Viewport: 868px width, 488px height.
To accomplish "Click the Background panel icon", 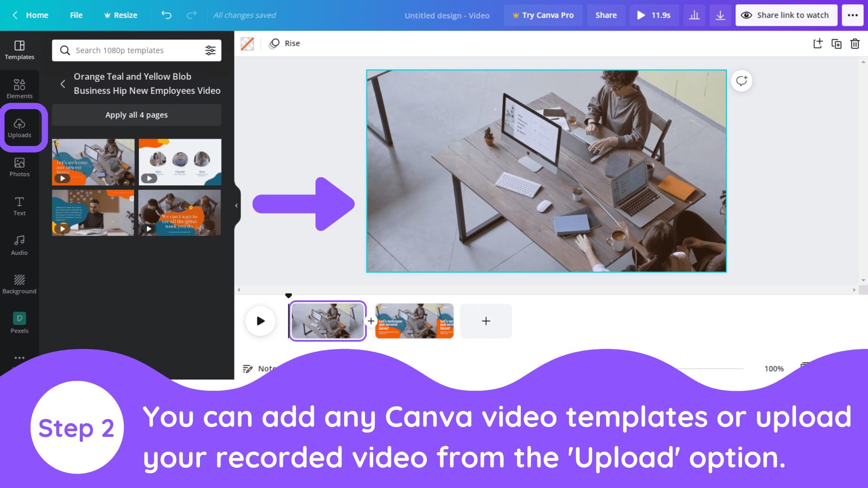I will [x=19, y=283].
